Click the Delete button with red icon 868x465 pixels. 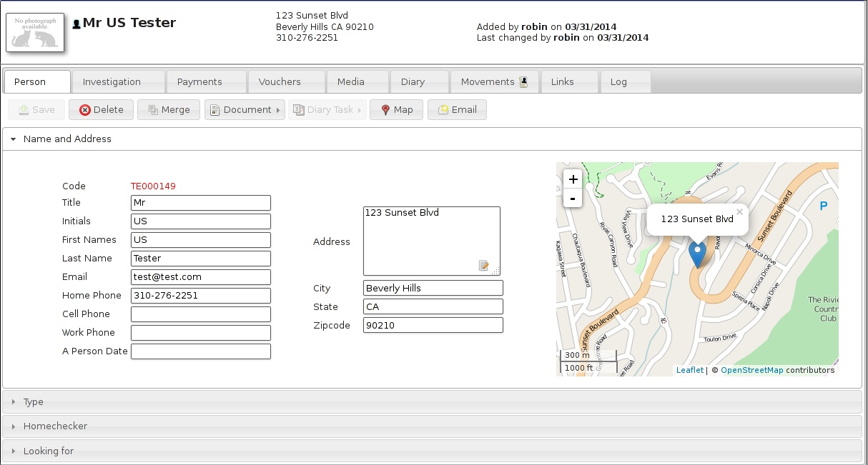(101, 110)
